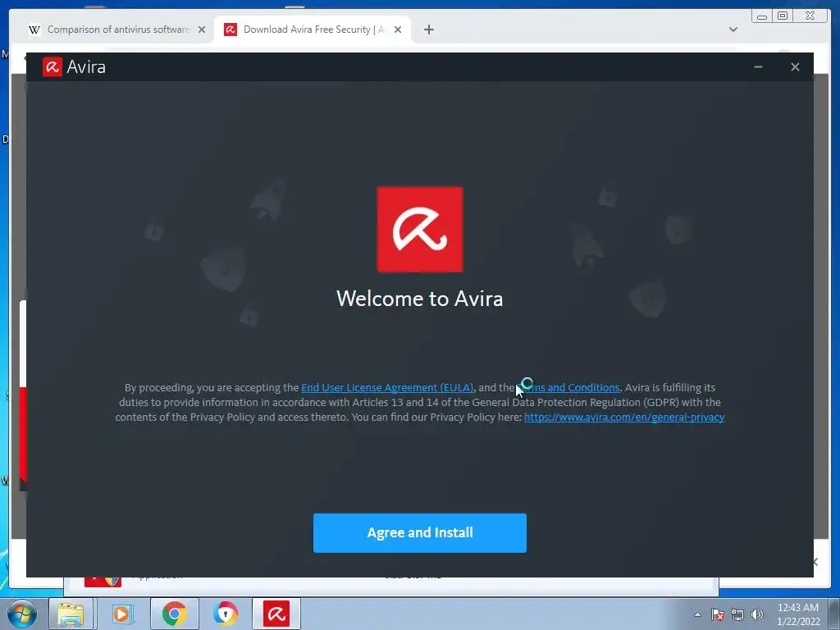Expand the browser tab search chevron

pos(733,30)
